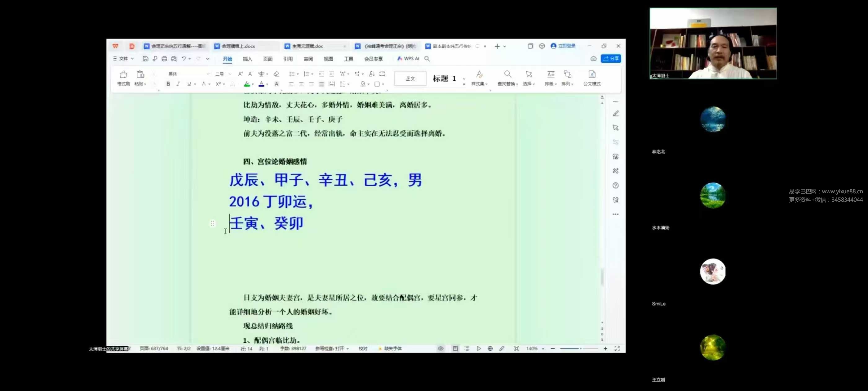Click the increase font size icon
The width and height of the screenshot is (868, 391).
click(x=240, y=74)
